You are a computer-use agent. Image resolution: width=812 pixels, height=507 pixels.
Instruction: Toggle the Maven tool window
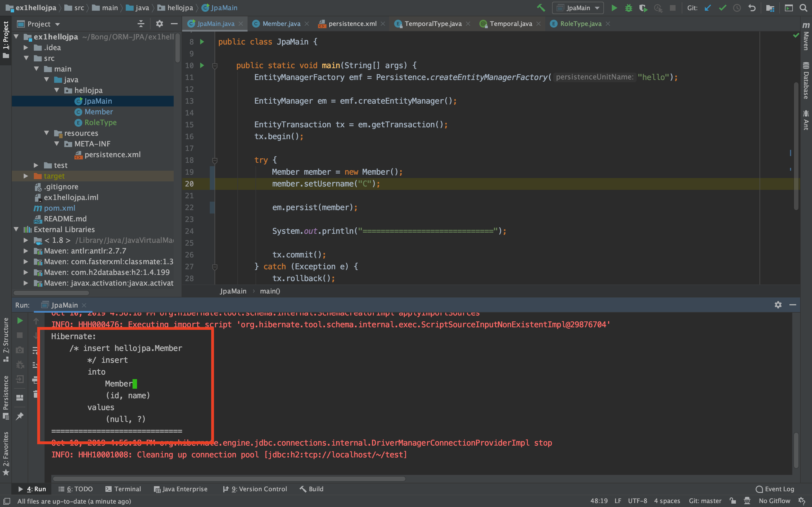[x=806, y=37]
